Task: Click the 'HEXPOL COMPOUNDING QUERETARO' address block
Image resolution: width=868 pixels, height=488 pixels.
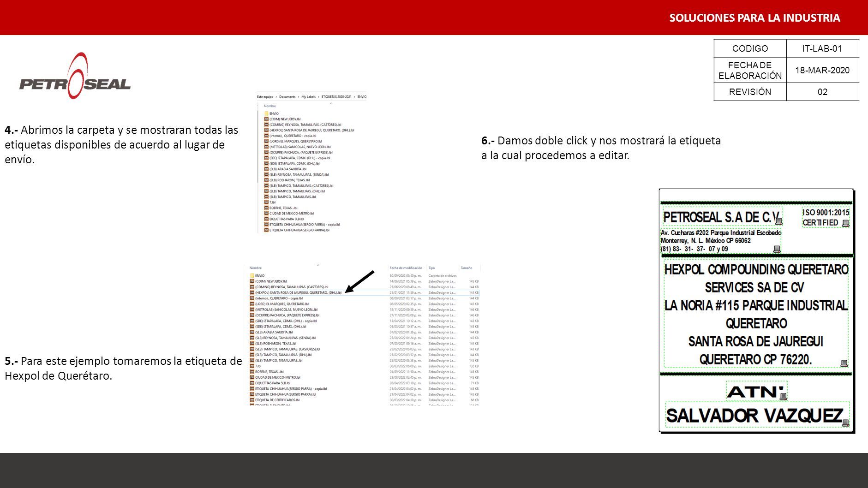Action: point(756,314)
